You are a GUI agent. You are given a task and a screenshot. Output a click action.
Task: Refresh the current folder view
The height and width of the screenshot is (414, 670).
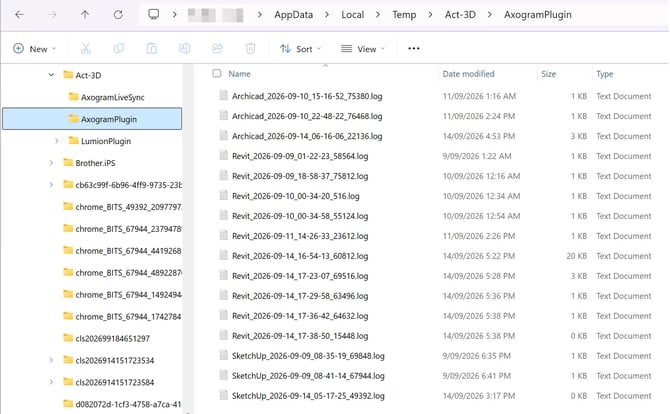(118, 15)
